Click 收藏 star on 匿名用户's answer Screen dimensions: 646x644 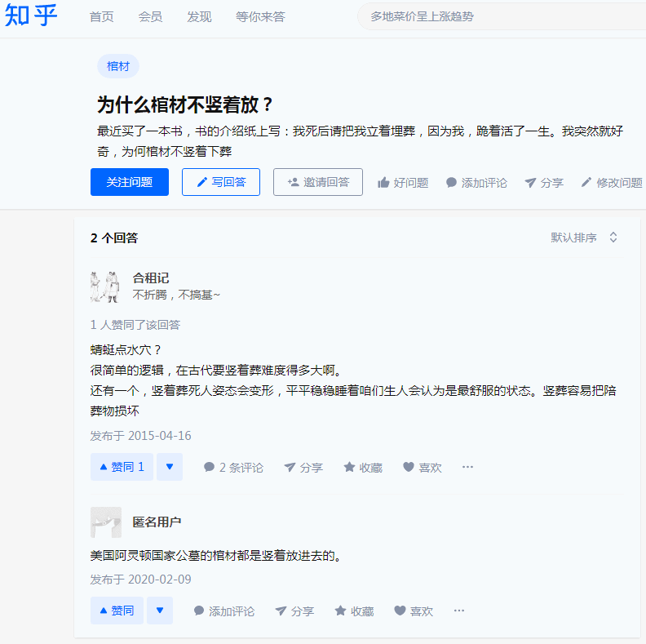pyautogui.click(x=354, y=611)
